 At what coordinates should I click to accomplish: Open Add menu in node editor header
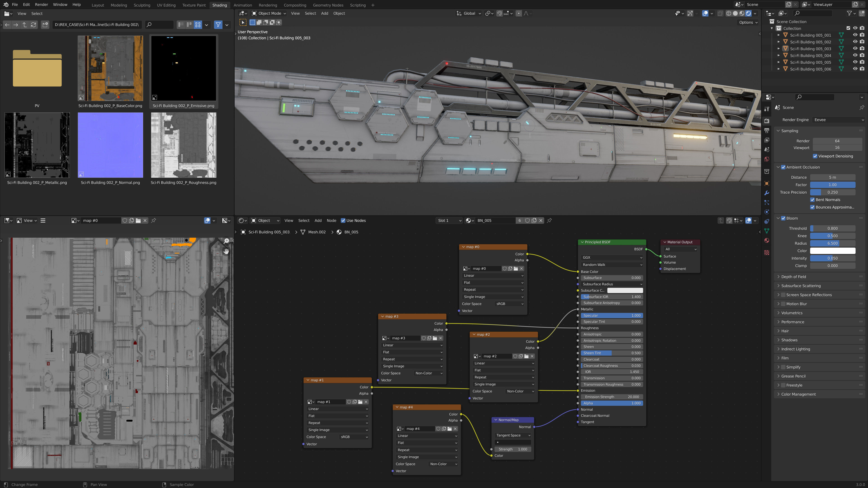tap(318, 221)
